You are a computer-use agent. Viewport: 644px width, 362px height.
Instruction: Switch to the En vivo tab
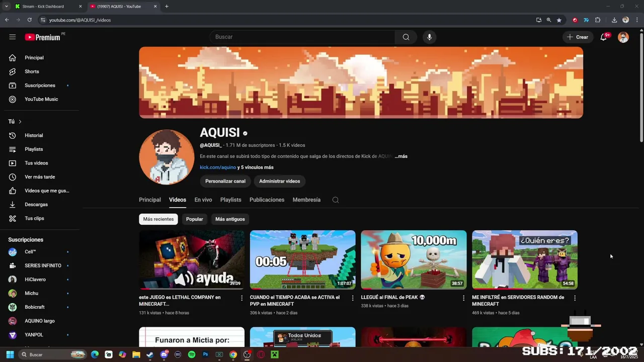tap(203, 200)
